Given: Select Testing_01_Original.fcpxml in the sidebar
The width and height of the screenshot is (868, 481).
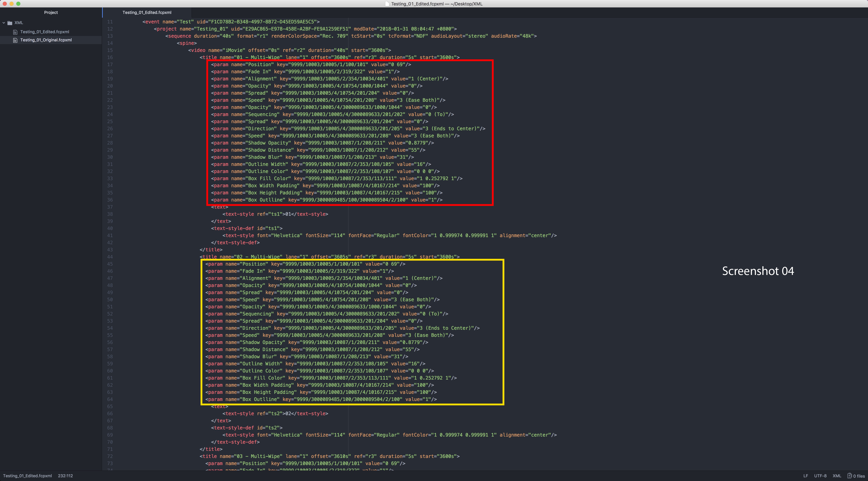Looking at the screenshot, I should point(46,40).
